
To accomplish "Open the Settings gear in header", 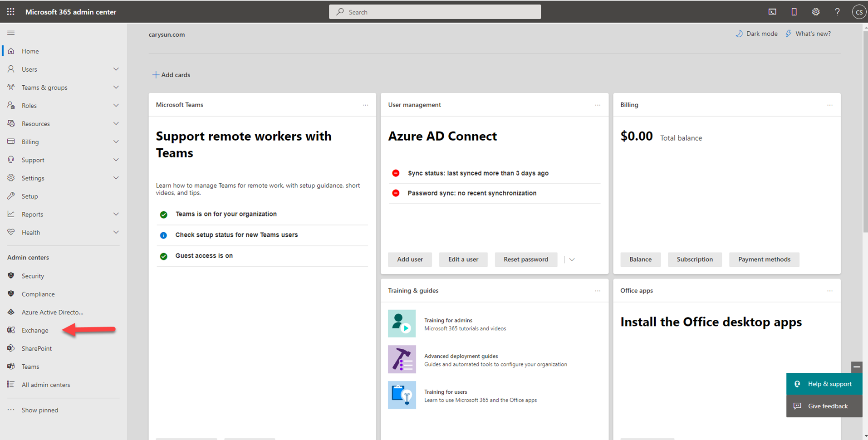I will (x=816, y=12).
